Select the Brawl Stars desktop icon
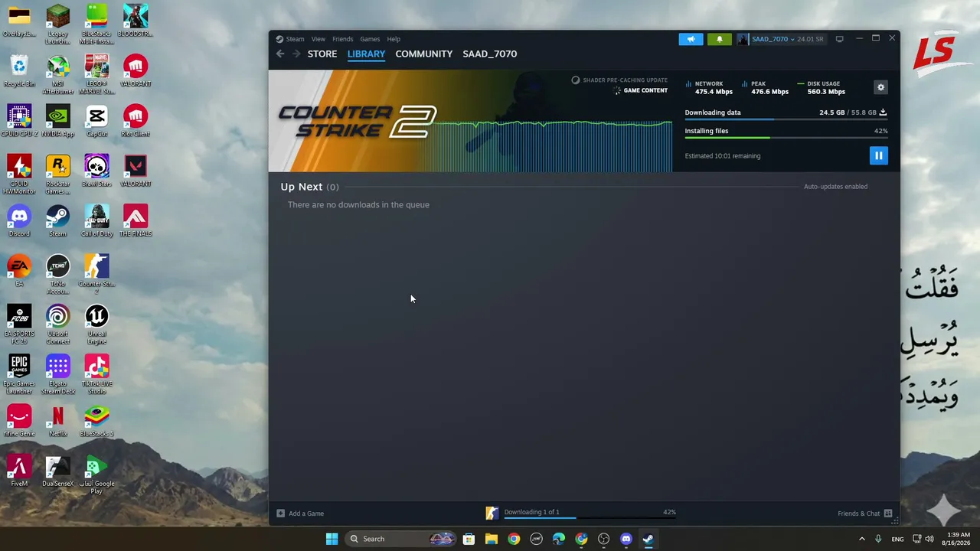 [96, 171]
